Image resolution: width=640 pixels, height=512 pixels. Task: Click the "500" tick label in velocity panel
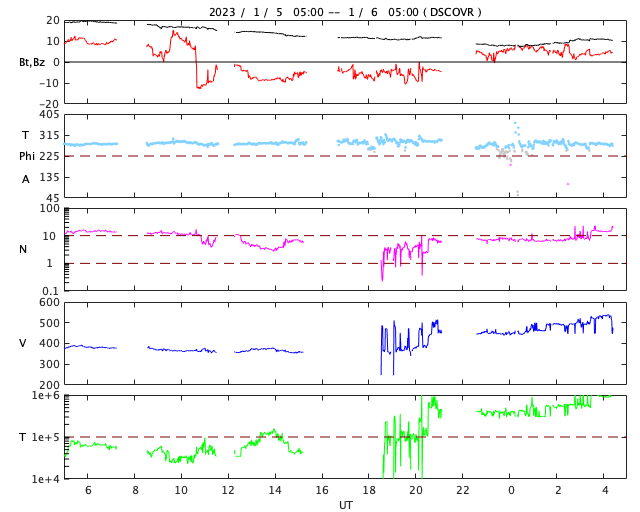[49, 323]
